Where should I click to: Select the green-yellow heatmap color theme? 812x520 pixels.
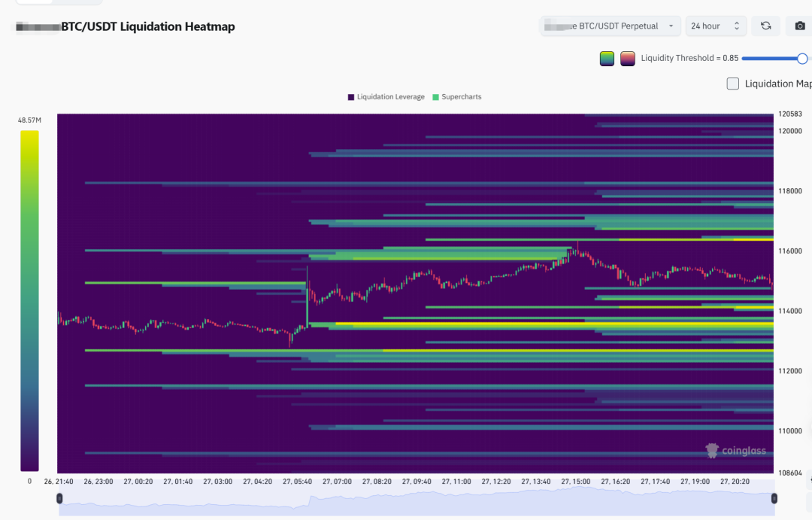[x=607, y=59]
